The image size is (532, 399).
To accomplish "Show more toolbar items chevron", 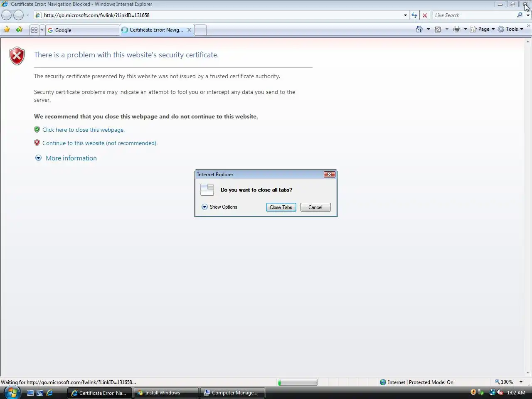I will [528, 26].
